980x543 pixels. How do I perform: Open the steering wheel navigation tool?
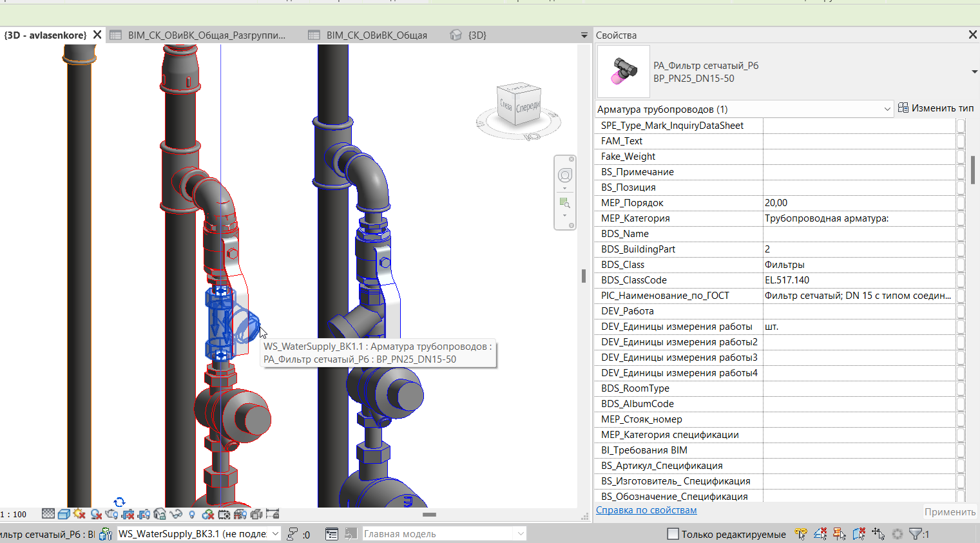(565, 175)
